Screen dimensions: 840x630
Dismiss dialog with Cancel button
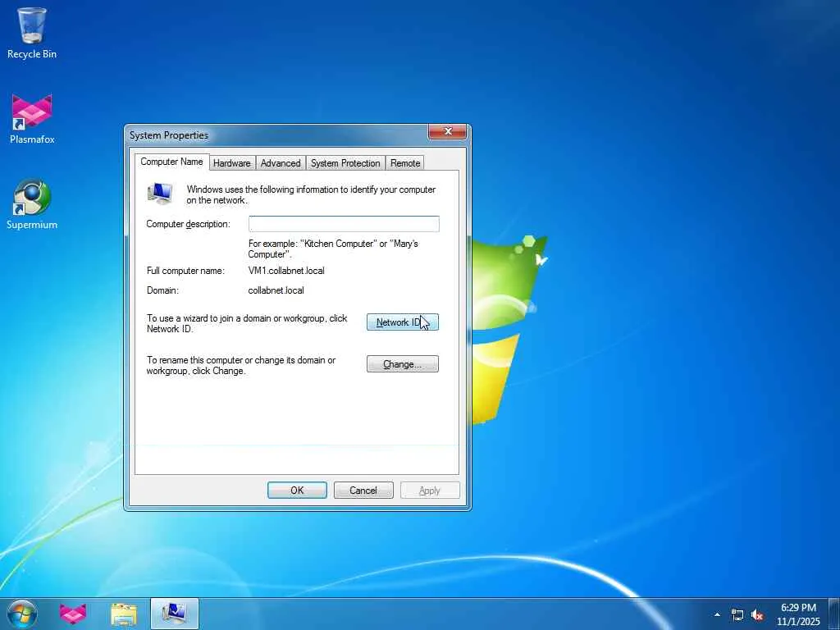[x=363, y=491]
